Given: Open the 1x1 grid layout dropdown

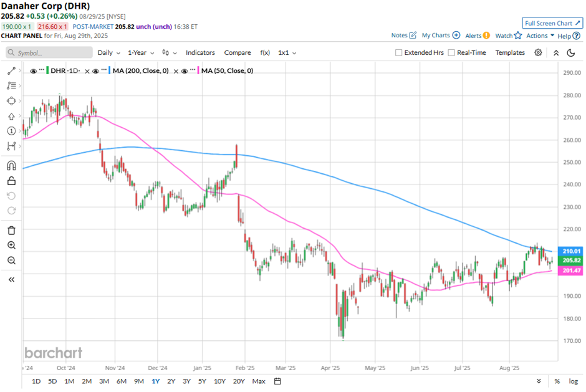Looking at the screenshot, I should pos(287,53).
